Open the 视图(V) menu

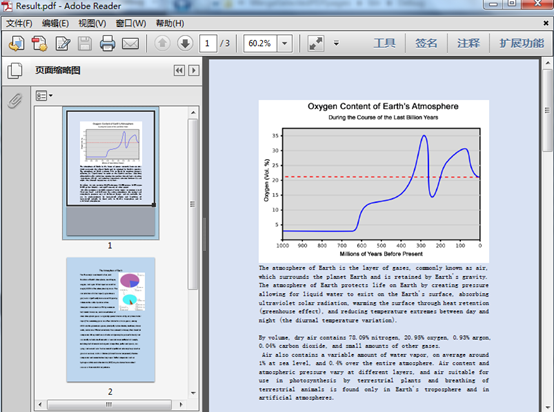[92, 23]
